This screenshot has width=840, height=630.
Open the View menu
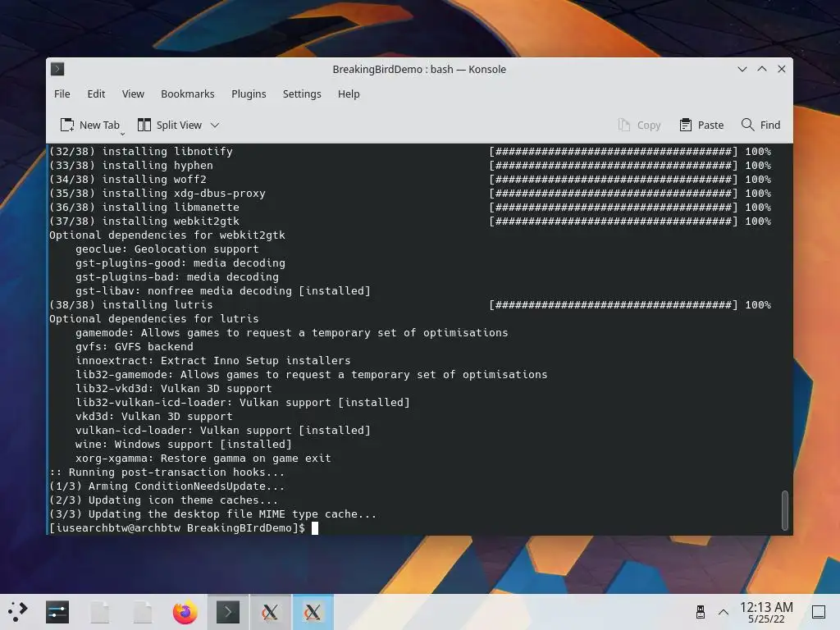tap(133, 94)
